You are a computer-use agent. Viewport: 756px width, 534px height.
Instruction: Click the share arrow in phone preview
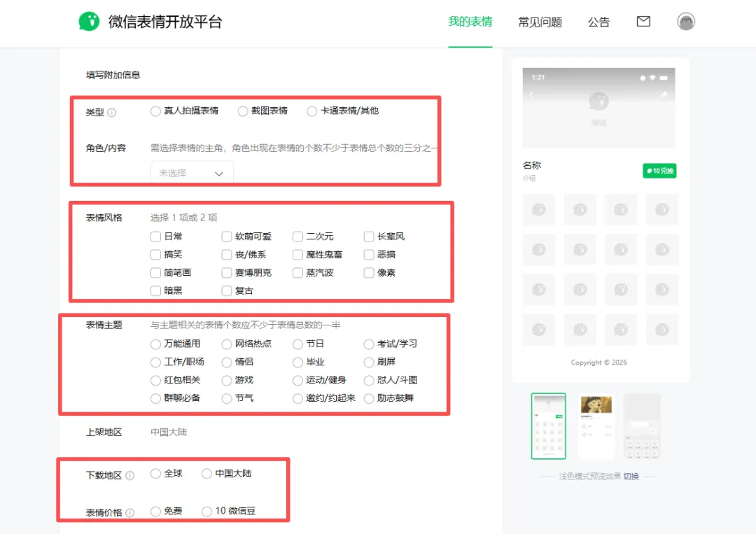point(664,95)
